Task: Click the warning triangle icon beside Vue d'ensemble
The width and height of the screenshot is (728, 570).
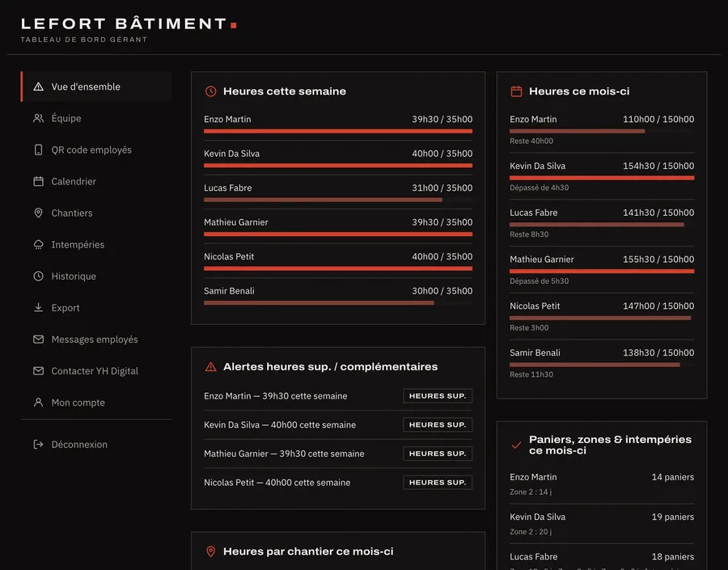Action: click(x=39, y=87)
